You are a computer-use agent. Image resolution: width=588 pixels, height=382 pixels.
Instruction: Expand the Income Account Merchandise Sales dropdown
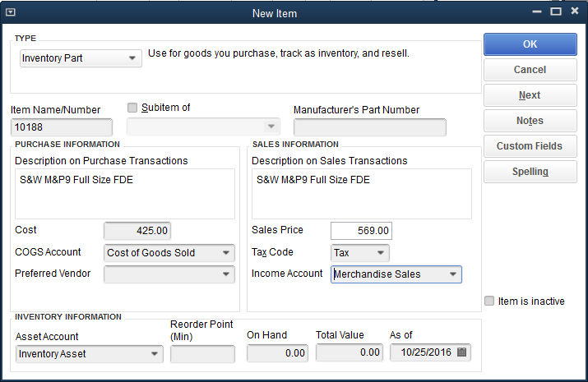pos(453,274)
